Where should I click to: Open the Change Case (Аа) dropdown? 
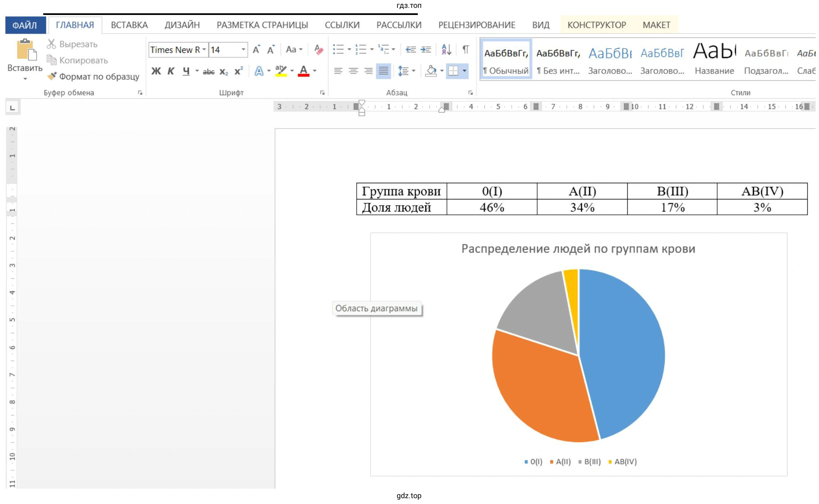point(294,49)
